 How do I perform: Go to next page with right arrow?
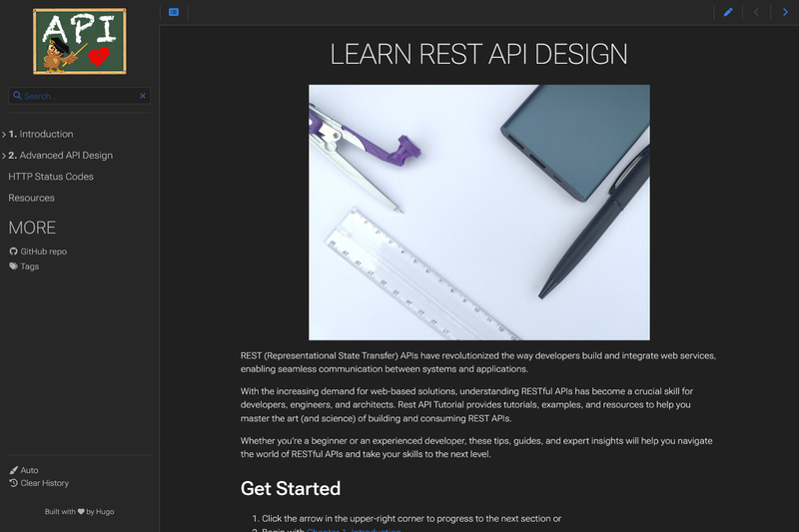pyautogui.click(x=785, y=12)
